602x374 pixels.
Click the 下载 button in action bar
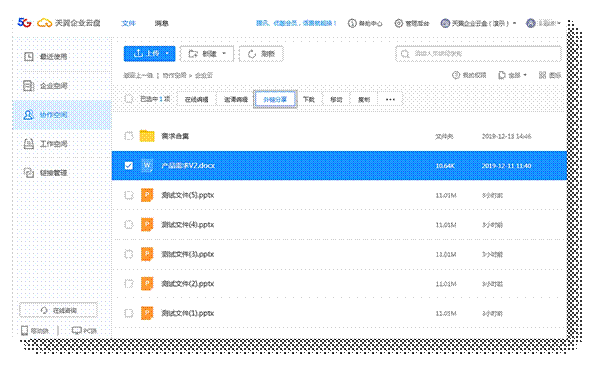[309, 99]
